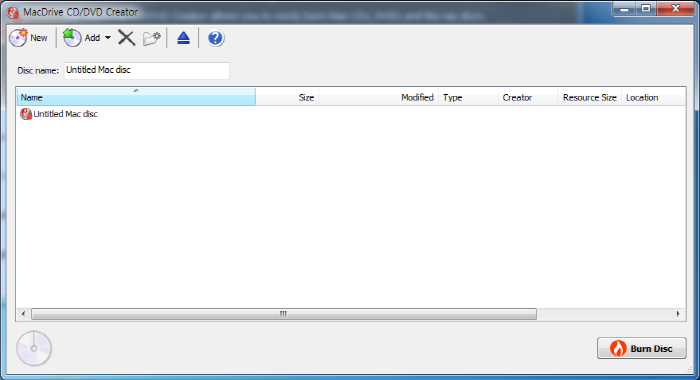Click the blue Eject icon
Screen dimensions: 700x380
pyautogui.click(x=183, y=38)
